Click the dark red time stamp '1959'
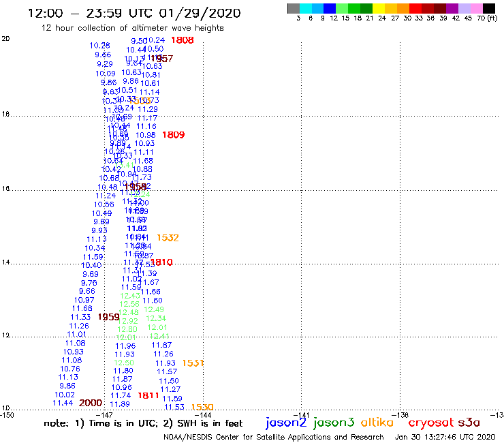This screenshot has height=443, width=504. [x=109, y=317]
